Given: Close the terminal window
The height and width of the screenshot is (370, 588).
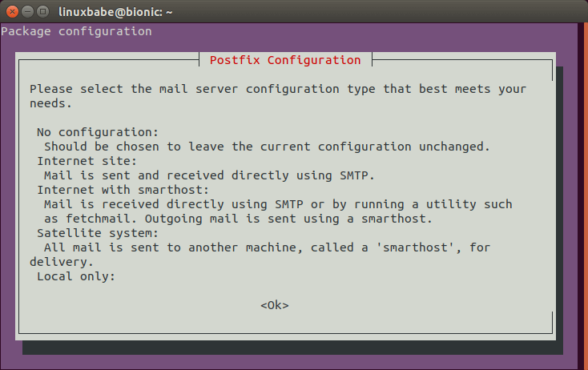Looking at the screenshot, I should point(11,10).
